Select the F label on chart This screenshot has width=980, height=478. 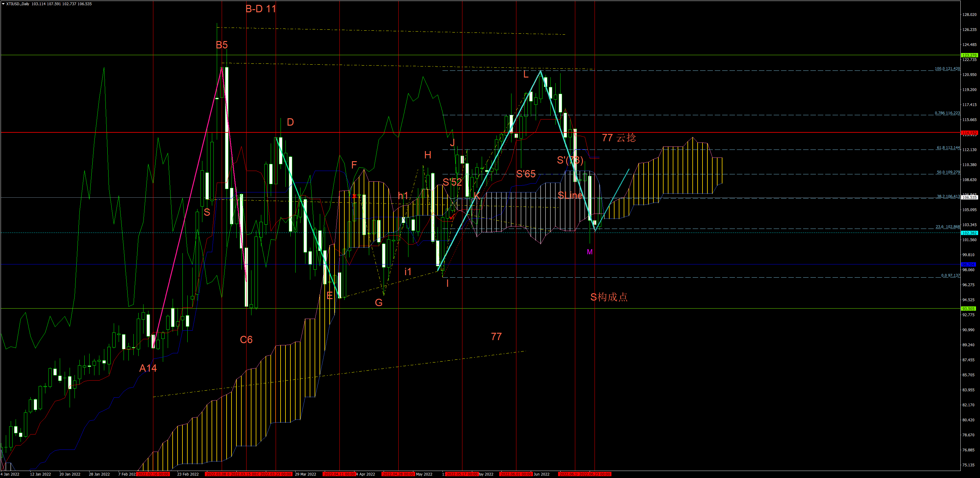tap(354, 165)
